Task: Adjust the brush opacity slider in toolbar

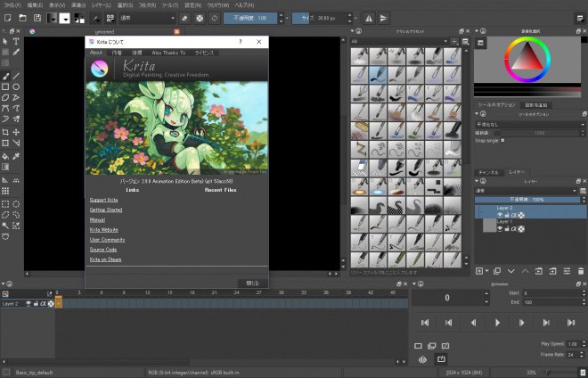Action: tap(250, 18)
